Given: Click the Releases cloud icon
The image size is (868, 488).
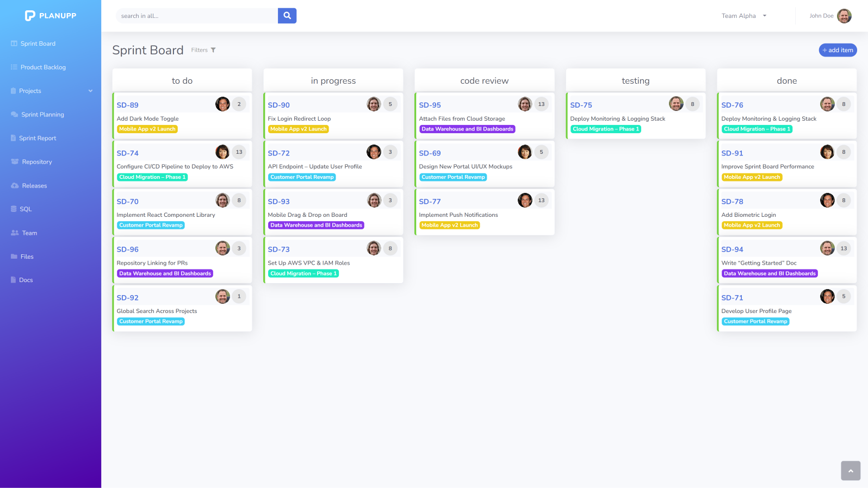Looking at the screenshot, I should click(15, 186).
